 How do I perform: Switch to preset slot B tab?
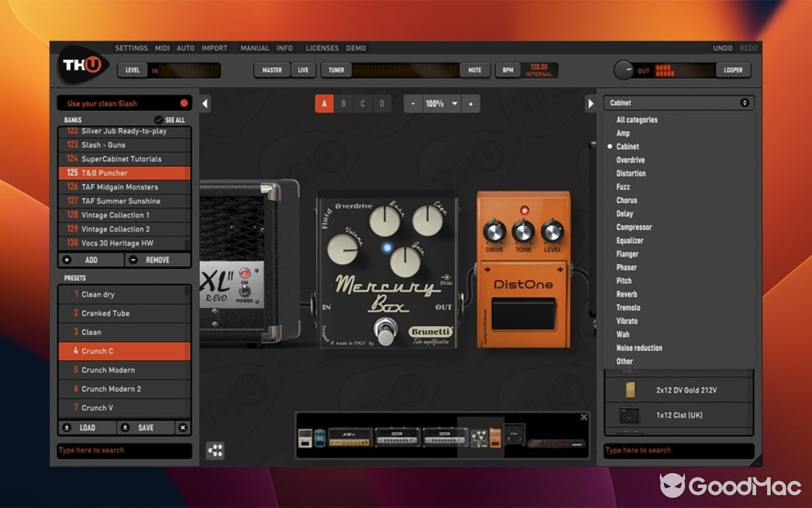point(343,103)
